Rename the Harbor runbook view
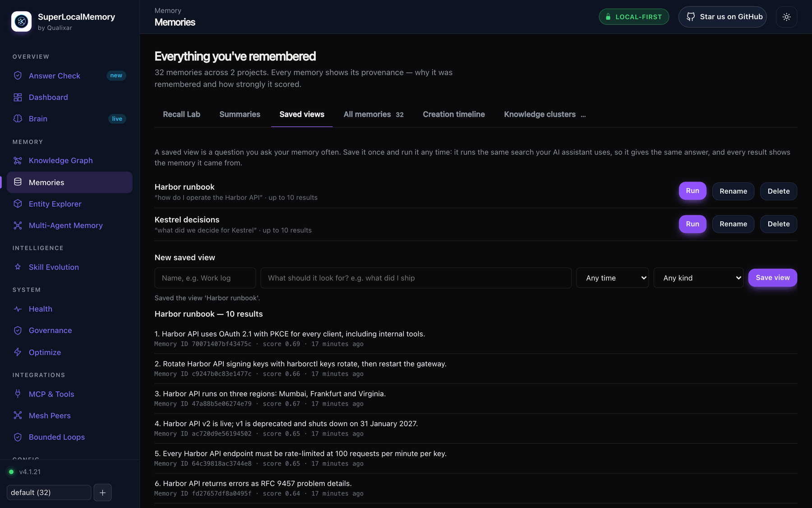 pyautogui.click(x=733, y=191)
